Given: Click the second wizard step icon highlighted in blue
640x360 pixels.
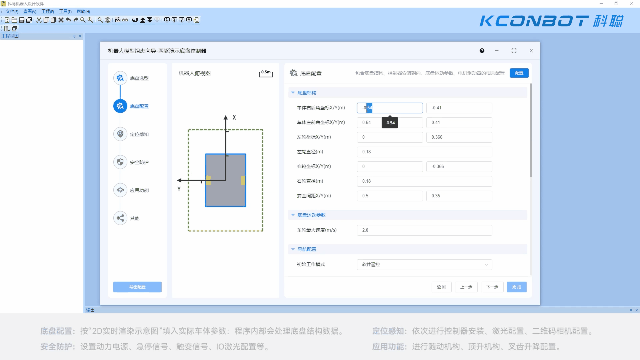Looking at the screenshot, I should coord(120,106).
